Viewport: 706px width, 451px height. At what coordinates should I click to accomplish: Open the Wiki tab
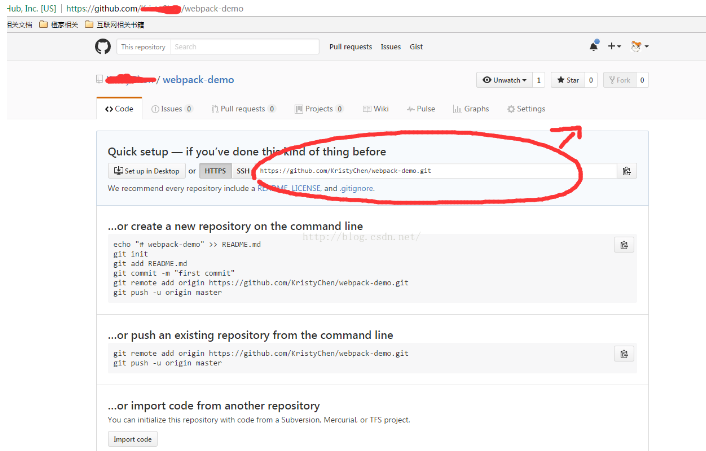[376, 109]
